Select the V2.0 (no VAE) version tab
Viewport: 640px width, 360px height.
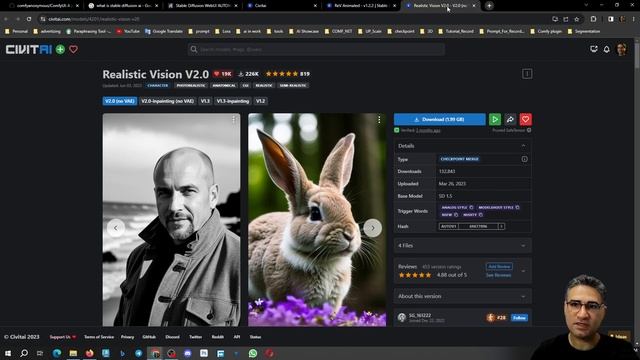[x=120, y=101]
